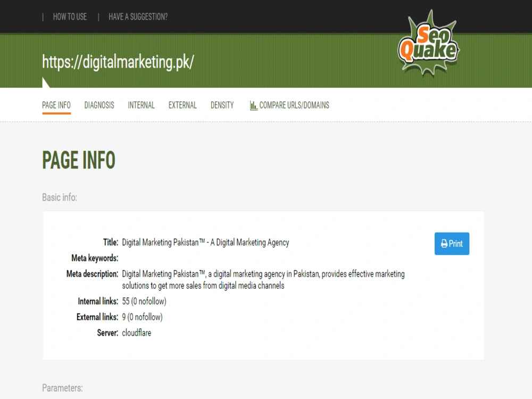
Task: Click the '55 (0 nofollow)' internal links value
Action: click(144, 301)
